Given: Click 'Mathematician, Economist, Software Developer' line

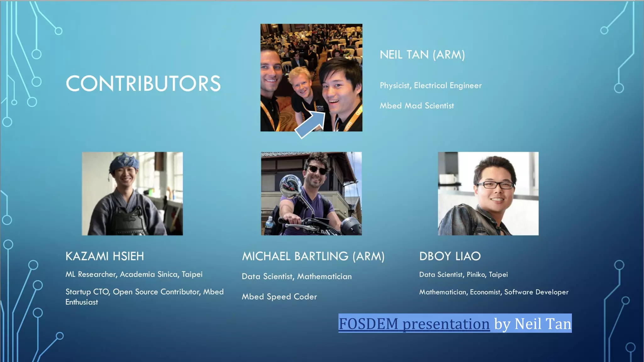Looking at the screenshot, I should pyautogui.click(x=494, y=292).
